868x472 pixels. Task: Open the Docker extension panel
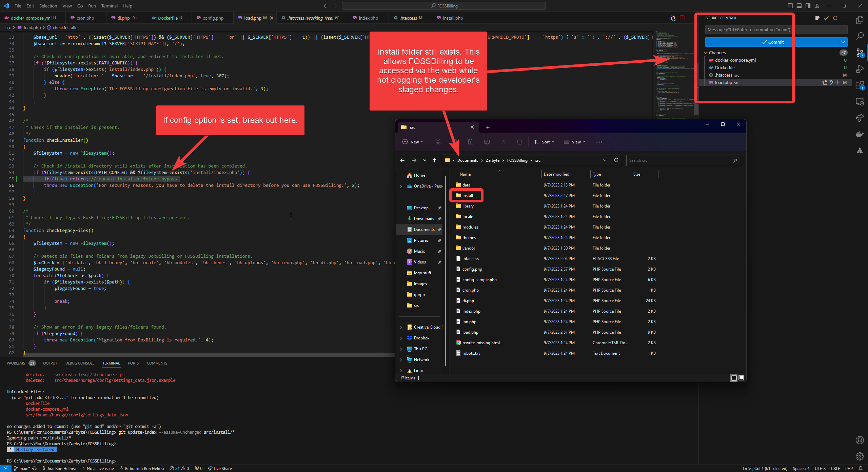860,134
